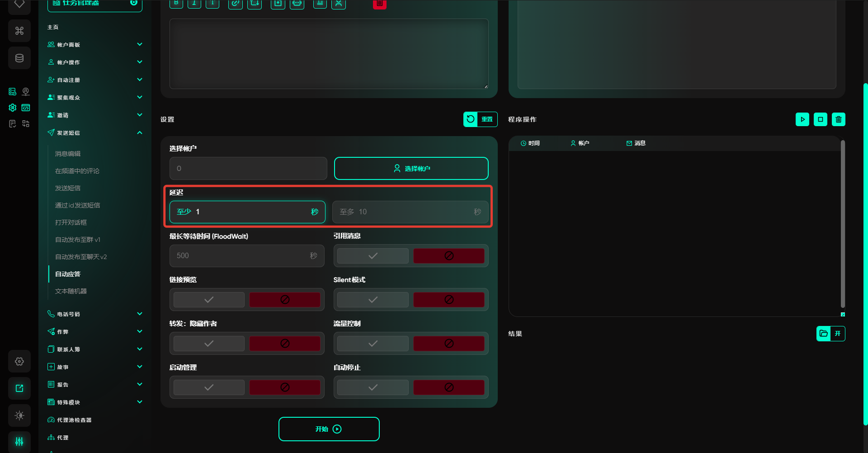Click the external-link icon in left rail
Viewport: 868px width, 453px height.
point(19,388)
